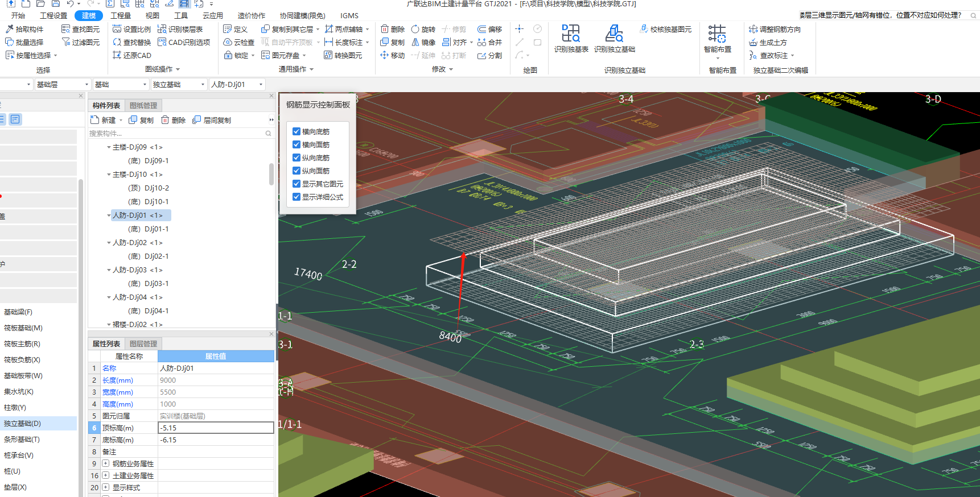Click 识别独立基础 recognition button
Screen dimensions: 980x497
click(614, 39)
